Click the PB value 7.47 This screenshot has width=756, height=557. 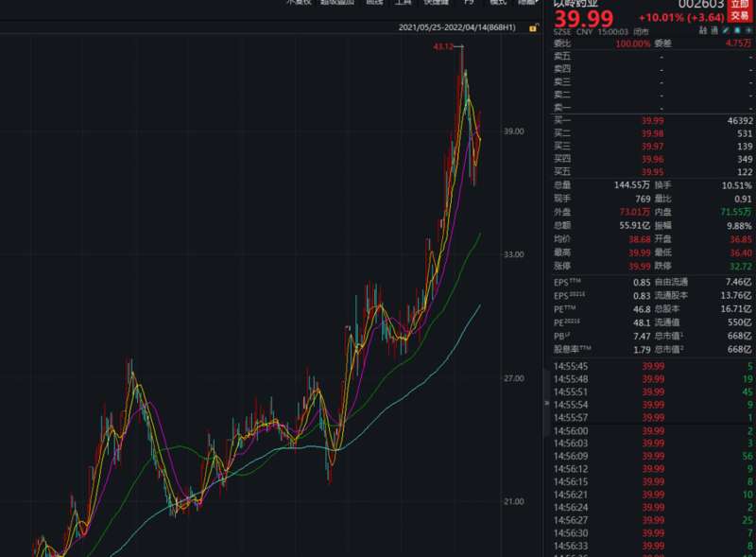pyautogui.click(x=642, y=336)
